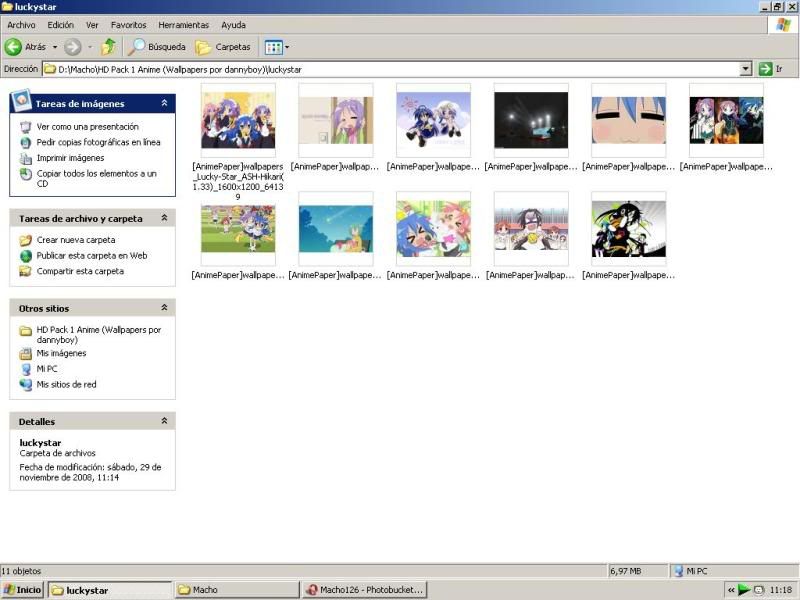Click the Inicio start button
The height and width of the screenshot is (600, 800).
click(x=22, y=590)
